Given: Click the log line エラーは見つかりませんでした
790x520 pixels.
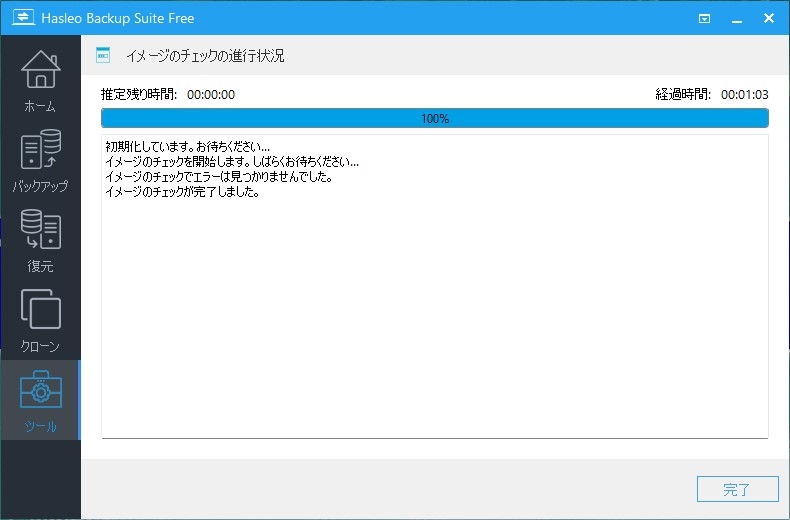Looking at the screenshot, I should pos(219,177).
